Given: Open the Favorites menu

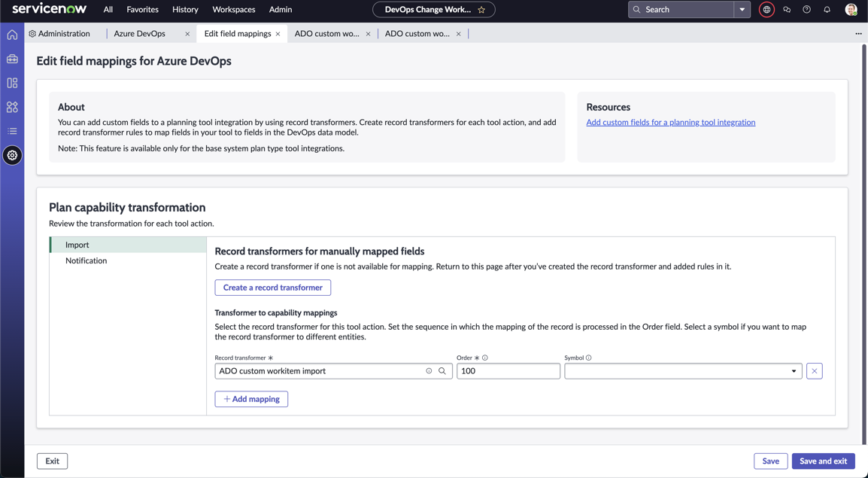Looking at the screenshot, I should (142, 10).
